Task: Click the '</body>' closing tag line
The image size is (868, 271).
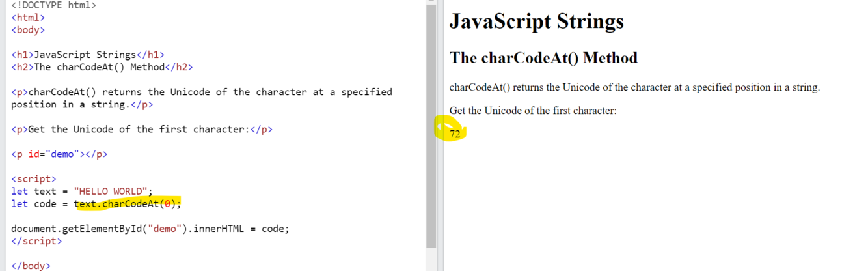Action: tap(31, 266)
